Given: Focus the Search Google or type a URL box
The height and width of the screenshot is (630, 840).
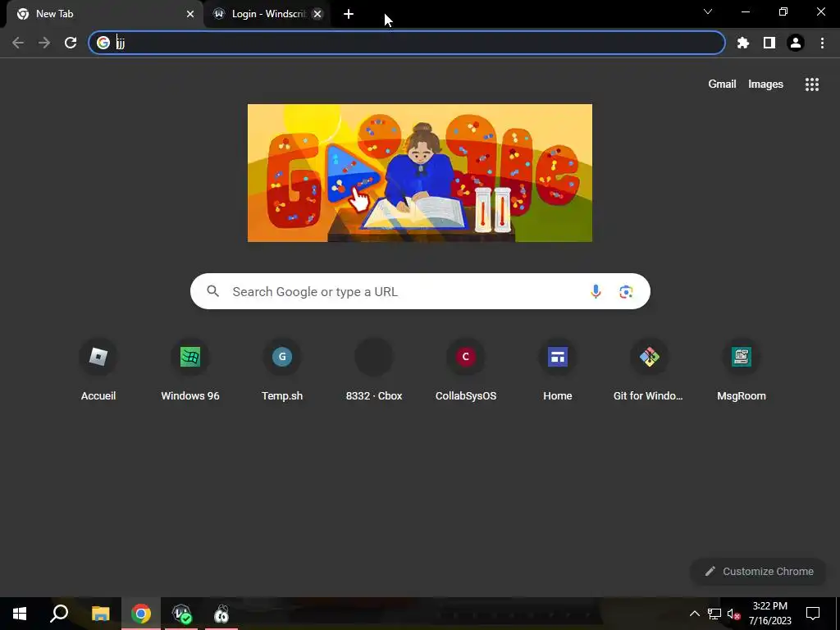Looking at the screenshot, I should pyautogui.click(x=420, y=291).
